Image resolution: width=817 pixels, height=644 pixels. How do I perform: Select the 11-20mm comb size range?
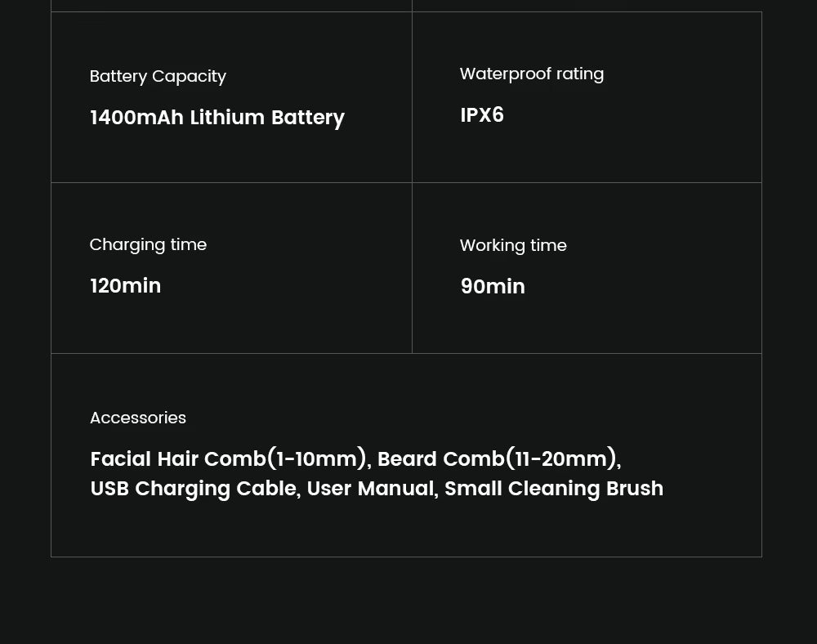(560, 459)
